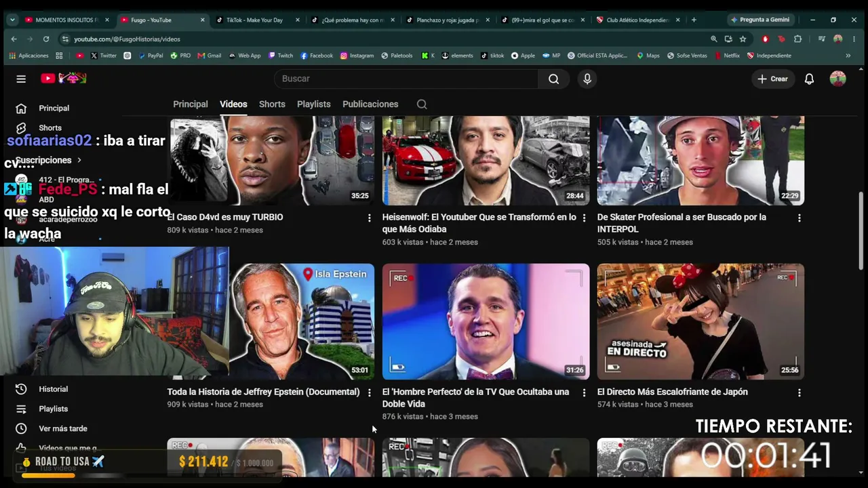Open the Twitter bookmark
Viewport: 868px width, 488px height.
[104, 56]
